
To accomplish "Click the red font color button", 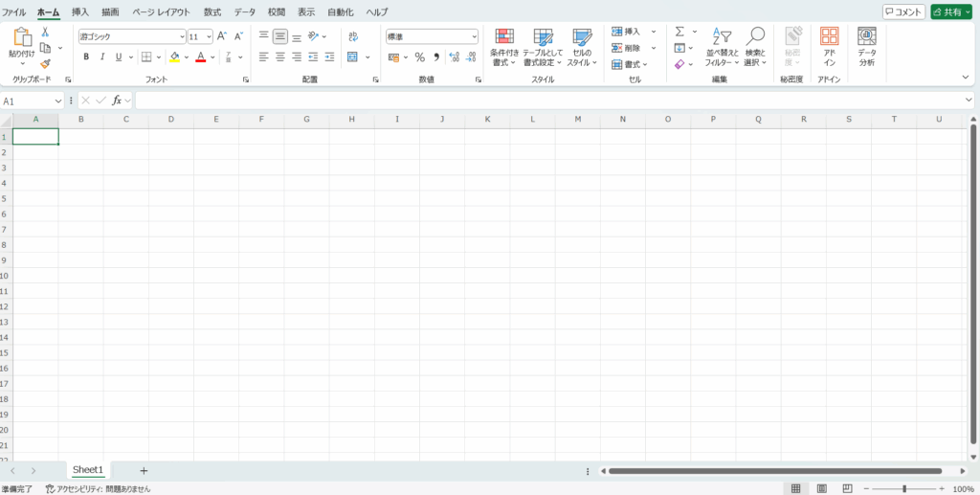I will (x=201, y=56).
